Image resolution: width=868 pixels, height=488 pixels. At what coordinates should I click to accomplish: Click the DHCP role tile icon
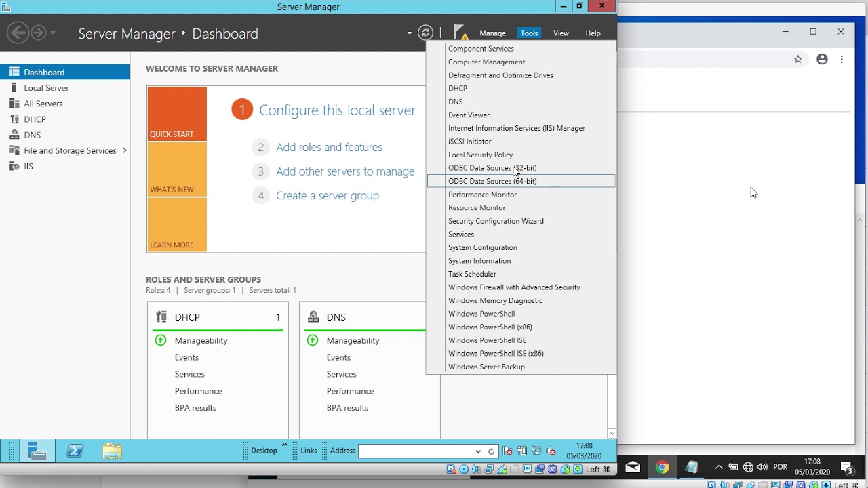pos(161,317)
